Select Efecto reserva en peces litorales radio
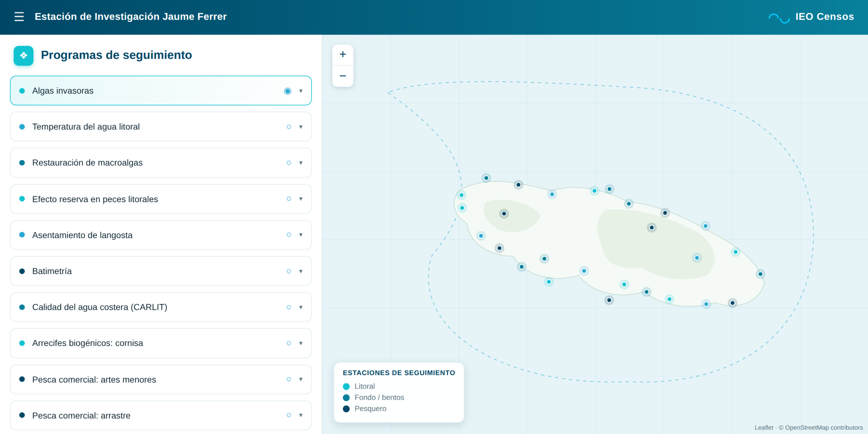 click(289, 199)
